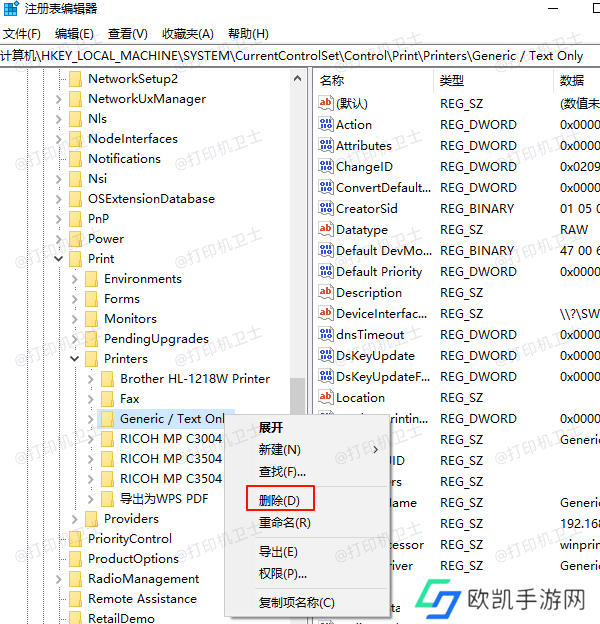The image size is (600, 624).
Task: Collapse the Printers key tree node
Action: 75,359
